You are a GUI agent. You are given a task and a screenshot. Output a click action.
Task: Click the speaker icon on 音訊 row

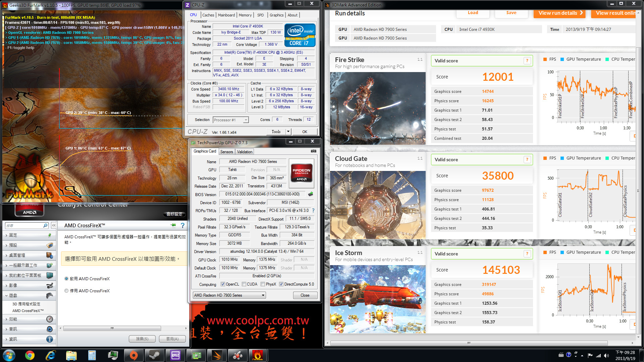click(50, 329)
